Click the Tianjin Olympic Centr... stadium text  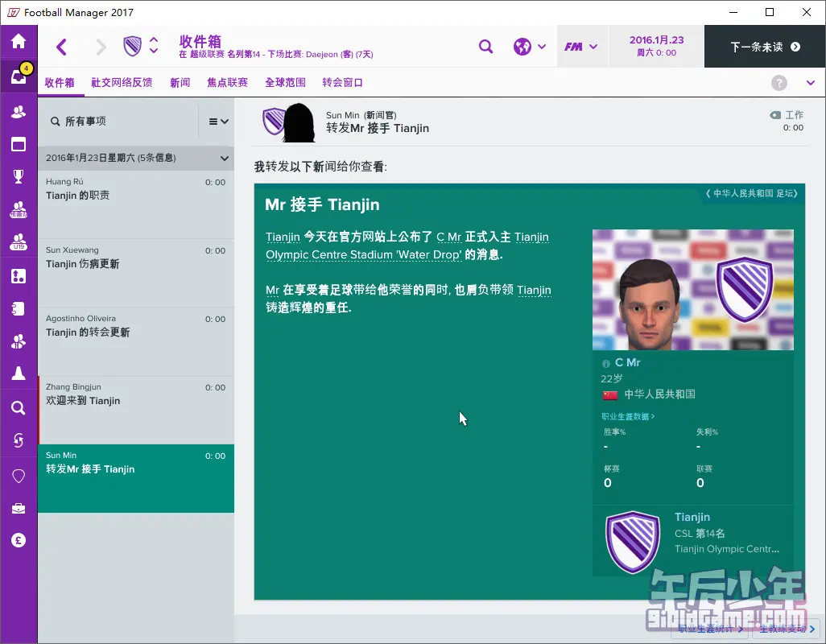pyautogui.click(x=727, y=549)
